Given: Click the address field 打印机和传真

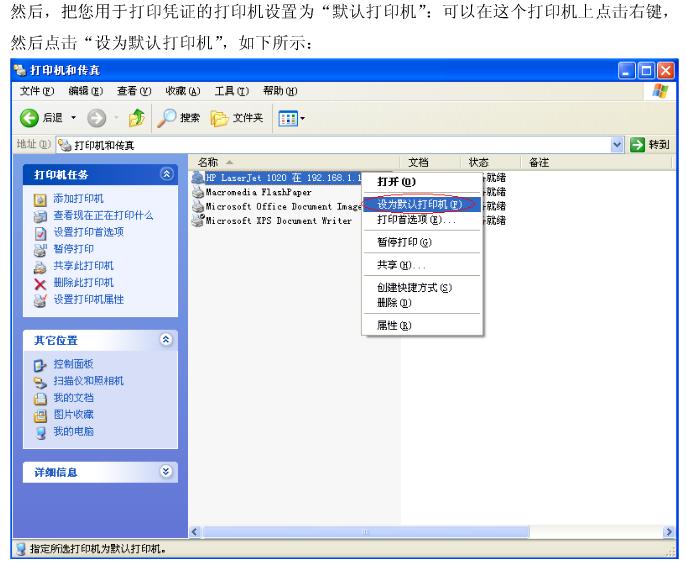Looking at the screenshot, I should coord(333,145).
